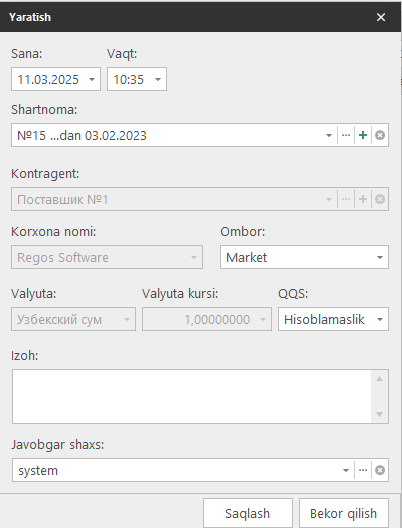Click the Kontragent ellipsis browse icon
The height and width of the screenshot is (528, 402).
pyautogui.click(x=346, y=199)
